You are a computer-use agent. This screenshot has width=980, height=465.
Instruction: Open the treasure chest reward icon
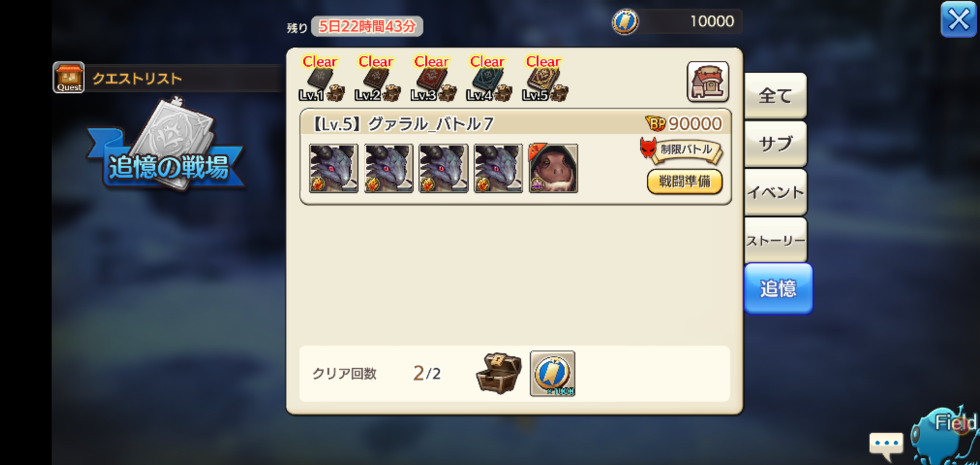coord(498,373)
